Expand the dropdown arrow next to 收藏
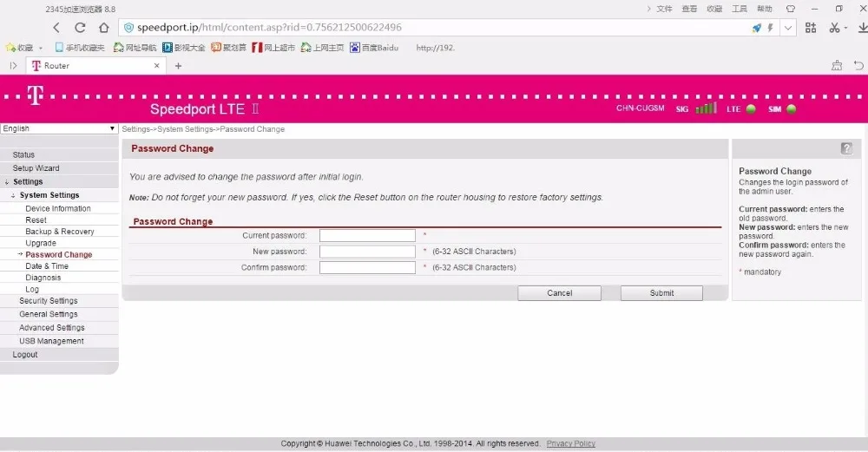Screen dimensions: 868x452 point(41,48)
